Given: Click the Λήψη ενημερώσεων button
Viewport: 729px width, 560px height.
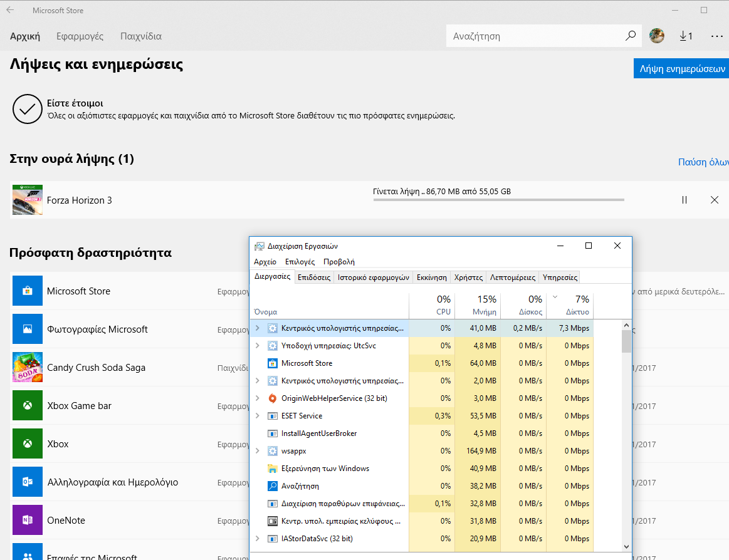Looking at the screenshot, I should pyautogui.click(x=681, y=68).
